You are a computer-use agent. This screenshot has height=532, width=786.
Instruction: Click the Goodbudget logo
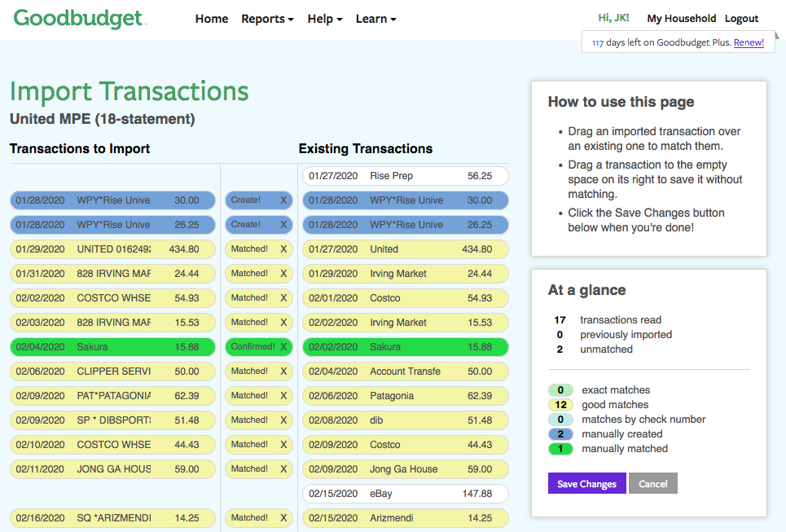tap(80, 19)
